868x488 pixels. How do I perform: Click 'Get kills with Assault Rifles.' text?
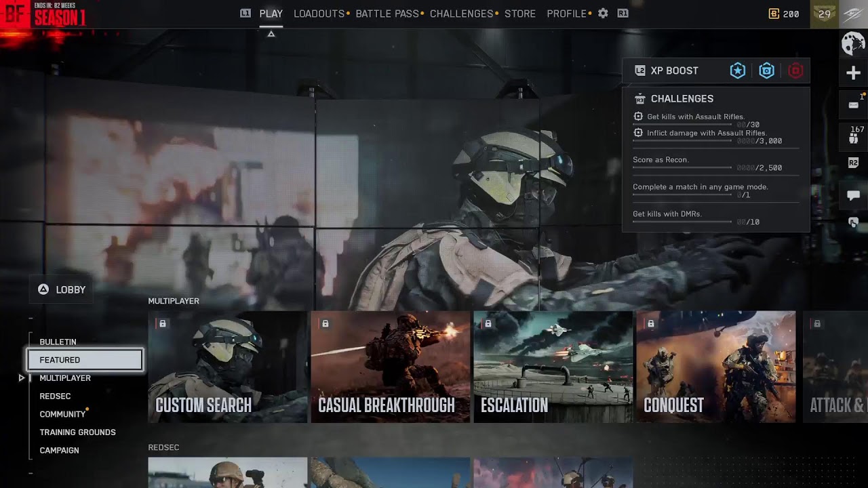[x=696, y=117]
